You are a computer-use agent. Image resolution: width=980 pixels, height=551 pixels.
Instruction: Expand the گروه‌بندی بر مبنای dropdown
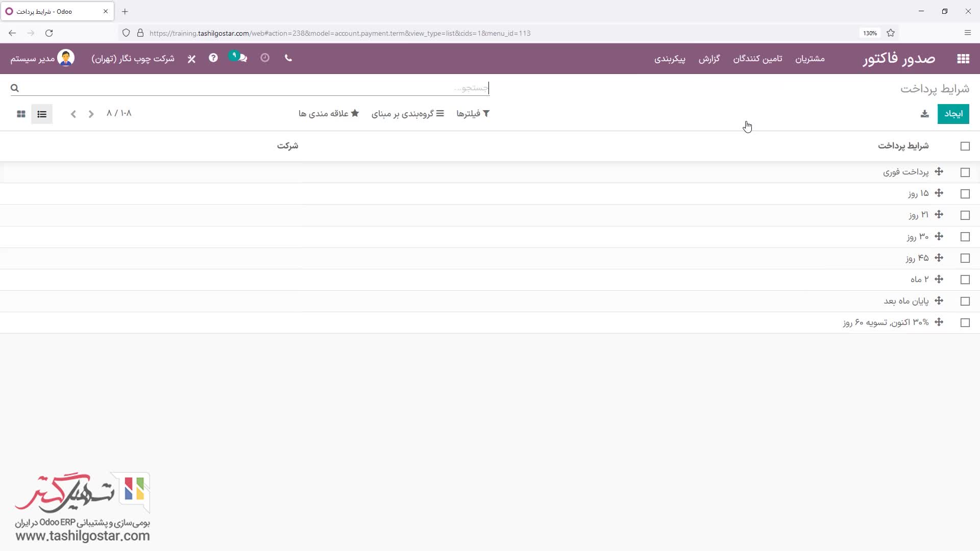[407, 114]
